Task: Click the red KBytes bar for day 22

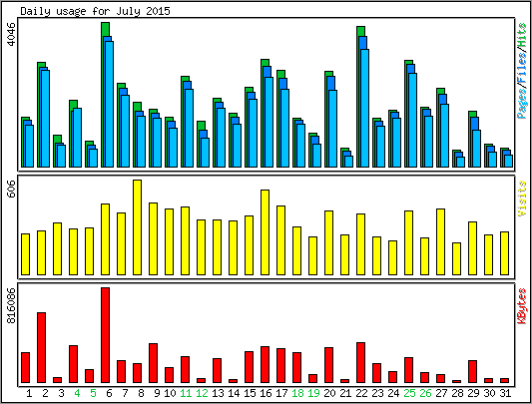Action: [x=360, y=363]
